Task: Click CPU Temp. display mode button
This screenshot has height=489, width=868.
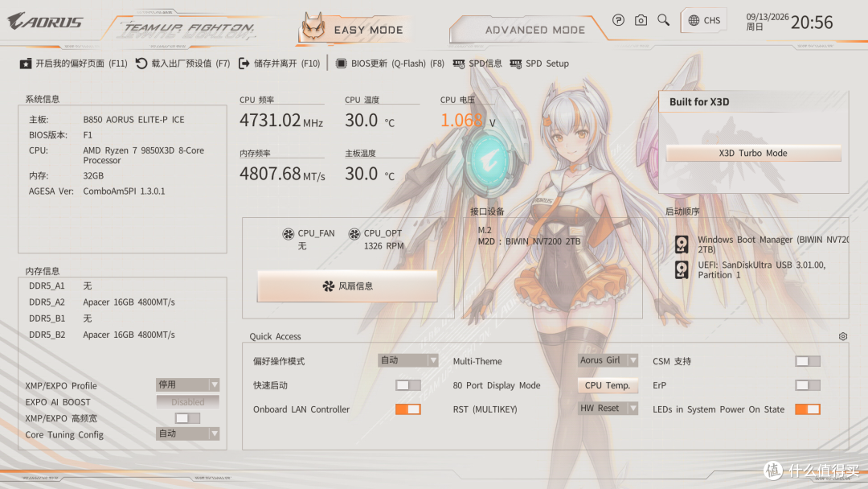Action: [x=608, y=385]
